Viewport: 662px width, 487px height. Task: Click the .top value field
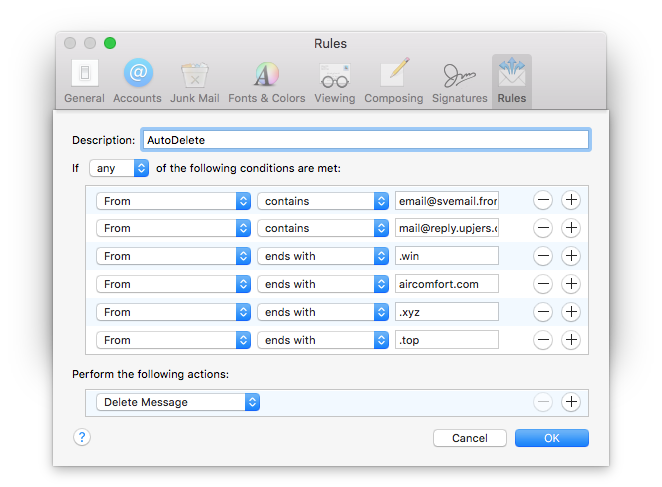coord(447,340)
